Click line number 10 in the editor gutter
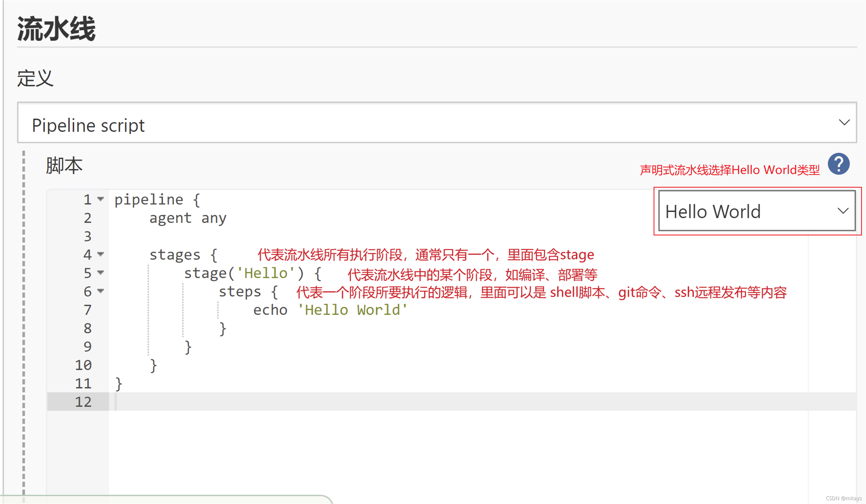This screenshot has height=504, width=866. click(83, 365)
